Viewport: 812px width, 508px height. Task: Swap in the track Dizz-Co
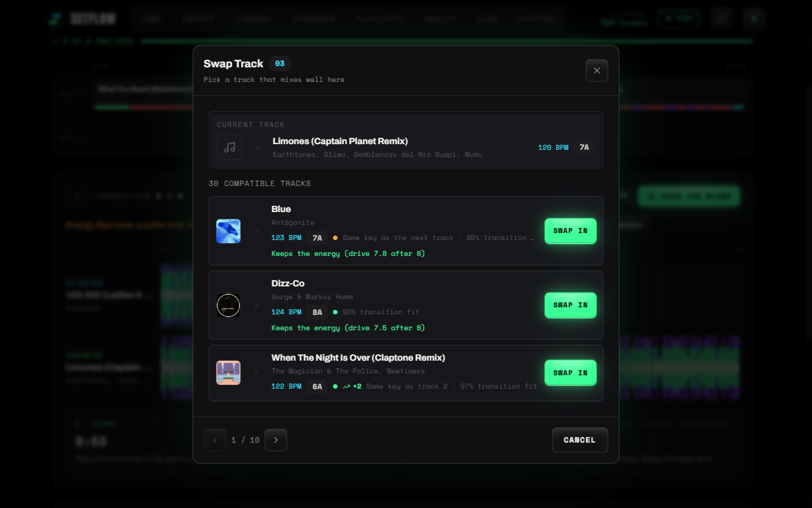(x=570, y=305)
